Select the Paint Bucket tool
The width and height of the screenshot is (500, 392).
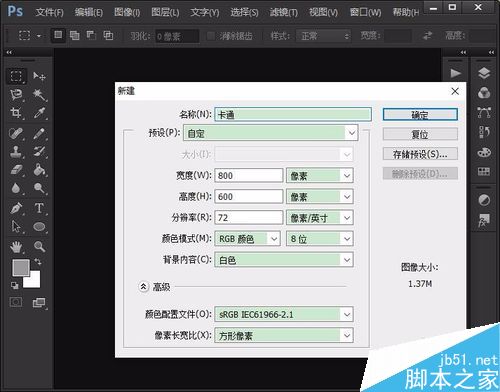coord(39,170)
